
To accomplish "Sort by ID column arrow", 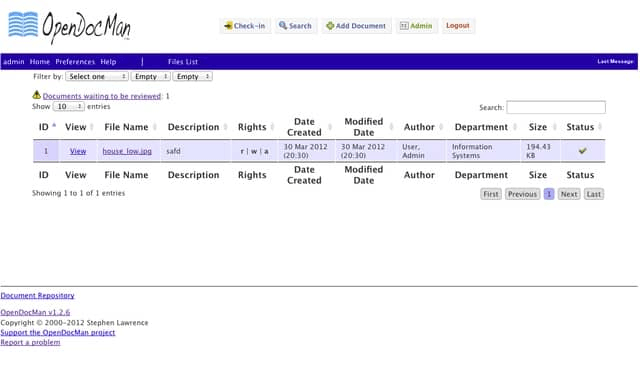I will [54, 126].
